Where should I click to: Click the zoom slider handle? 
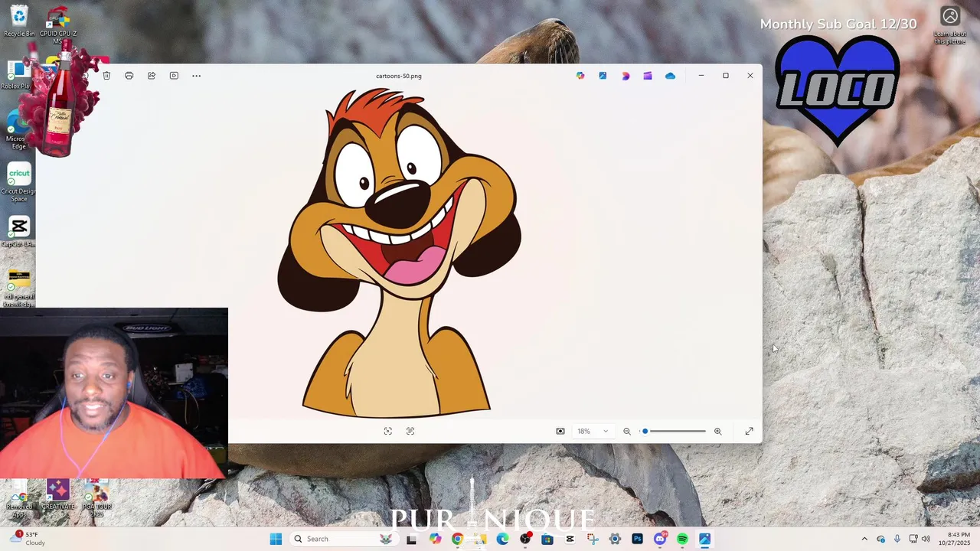click(x=645, y=432)
